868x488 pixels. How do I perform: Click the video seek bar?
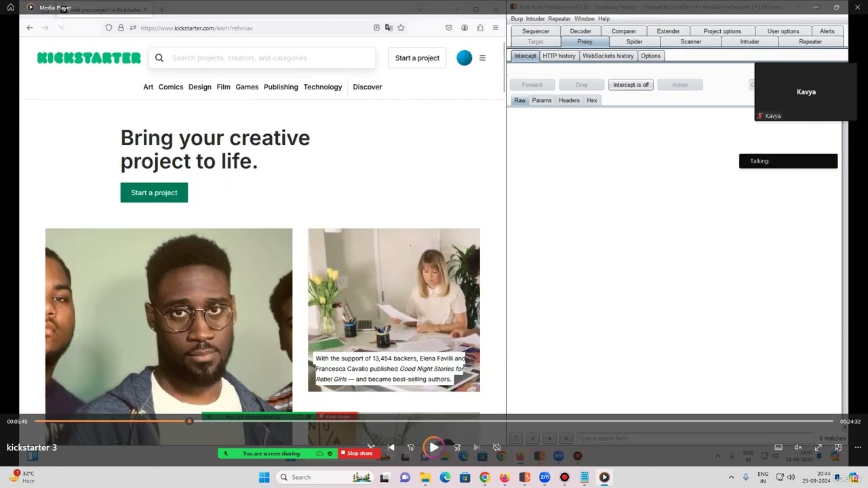coord(434,422)
